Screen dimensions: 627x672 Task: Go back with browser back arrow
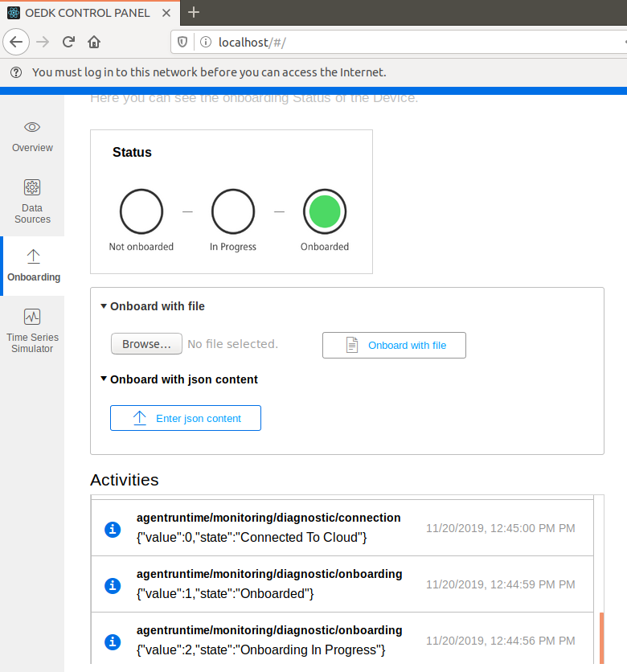pyautogui.click(x=16, y=42)
